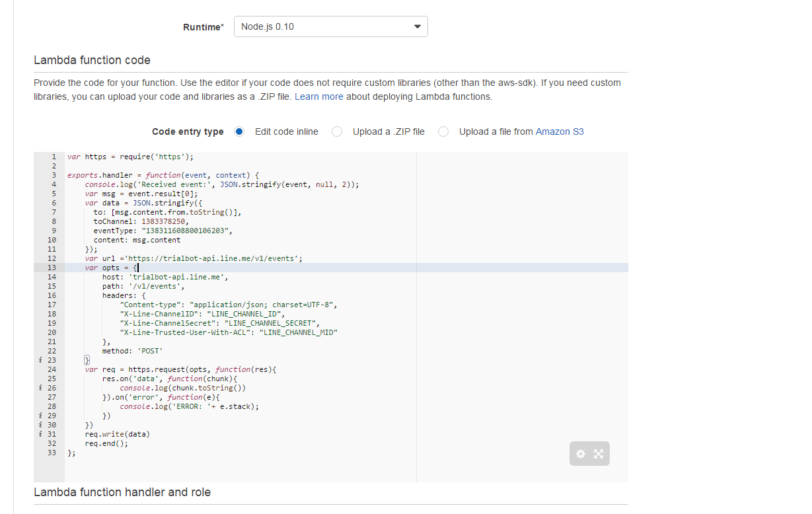Open the Node.js 0.10 runtime selector
This screenshot has width=812, height=514.
point(330,26)
